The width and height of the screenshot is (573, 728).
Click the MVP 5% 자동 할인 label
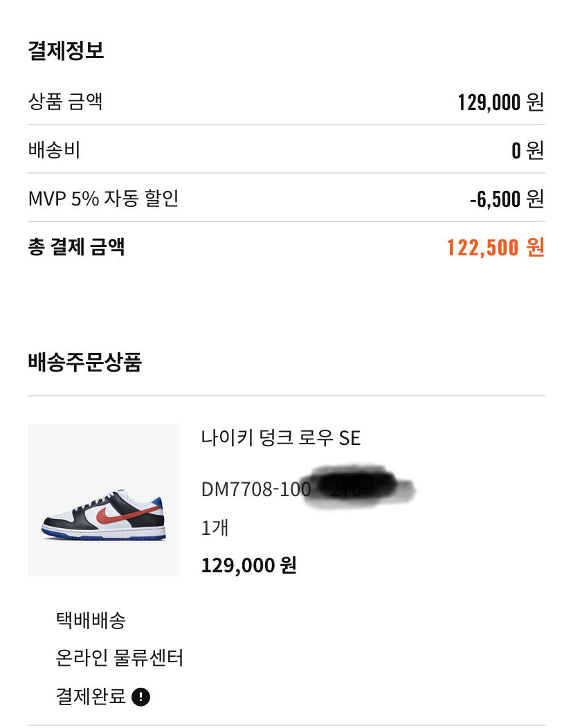click(103, 199)
